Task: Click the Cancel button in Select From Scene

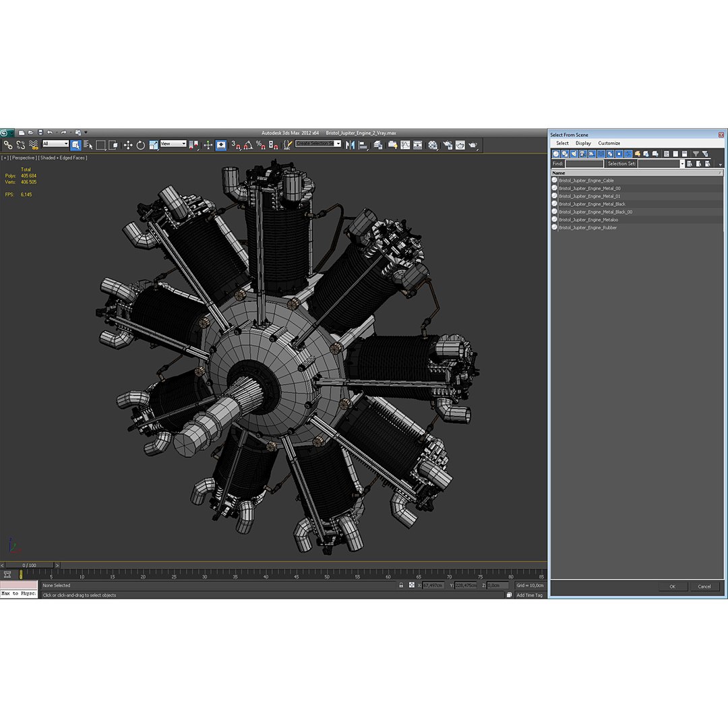Action: pyautogui.click(x=704, y=586)
